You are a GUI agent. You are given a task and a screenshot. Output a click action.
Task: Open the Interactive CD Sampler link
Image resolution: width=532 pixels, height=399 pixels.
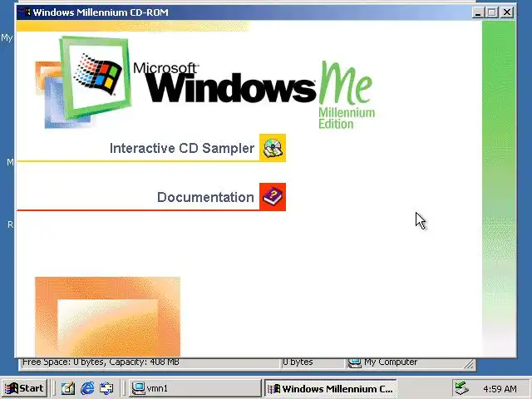pyautogui.click(x=182, y=148)
